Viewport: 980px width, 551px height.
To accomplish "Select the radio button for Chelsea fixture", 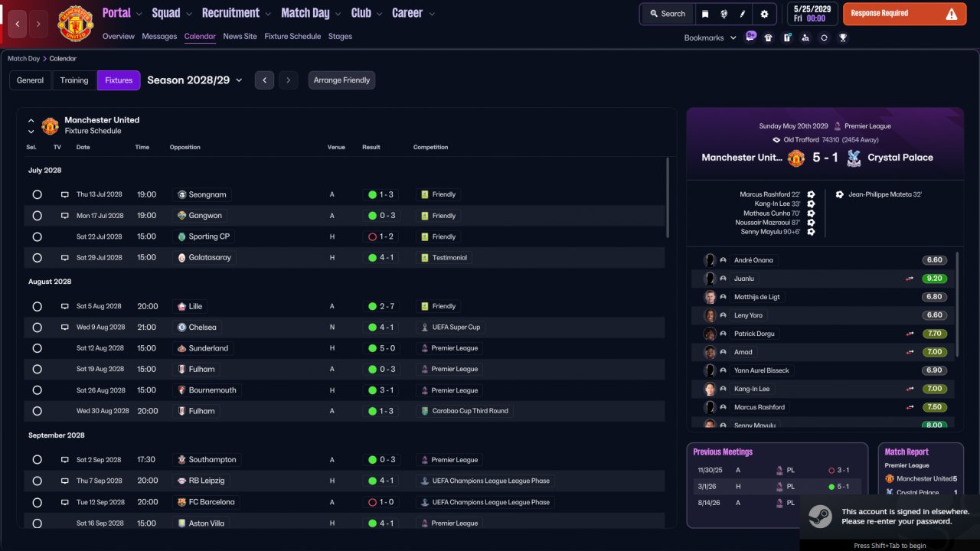I will point(37,327).
